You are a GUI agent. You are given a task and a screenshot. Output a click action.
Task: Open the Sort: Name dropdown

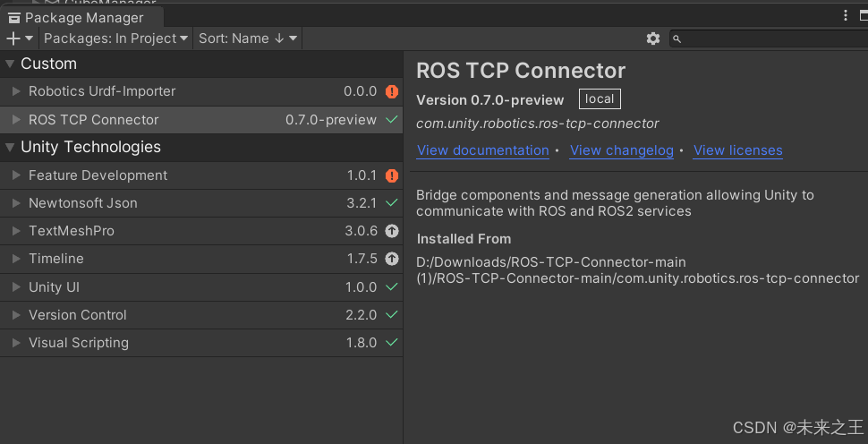[x=248, y=38]
